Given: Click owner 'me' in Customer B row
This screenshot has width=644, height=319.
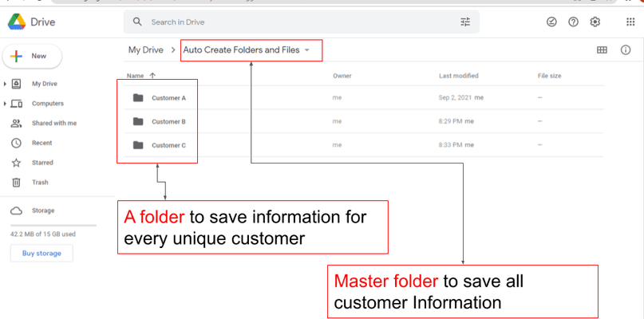Looking at the screenshot, I should 338,121.
